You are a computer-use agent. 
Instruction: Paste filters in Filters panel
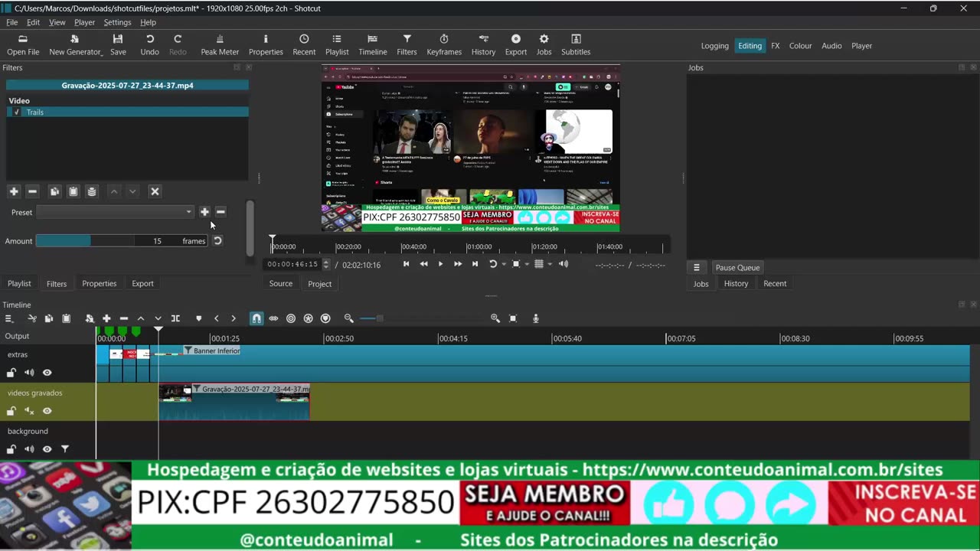point(73,191)
